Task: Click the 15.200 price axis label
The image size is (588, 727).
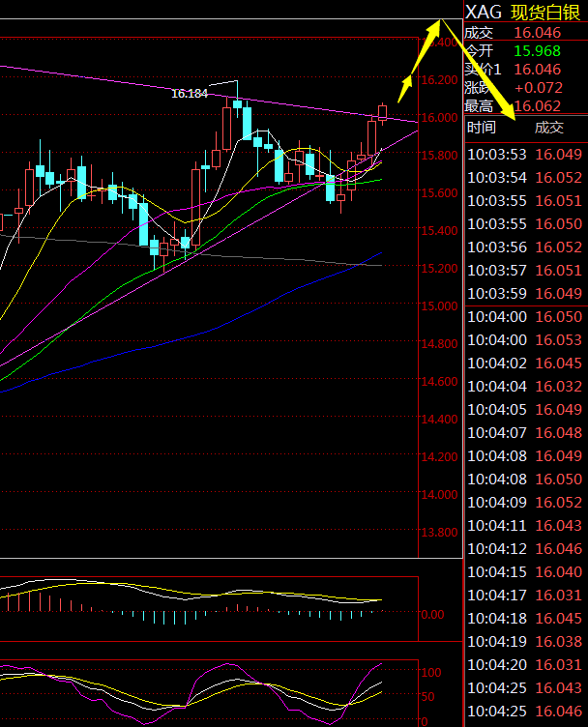Action: point(439,269)
